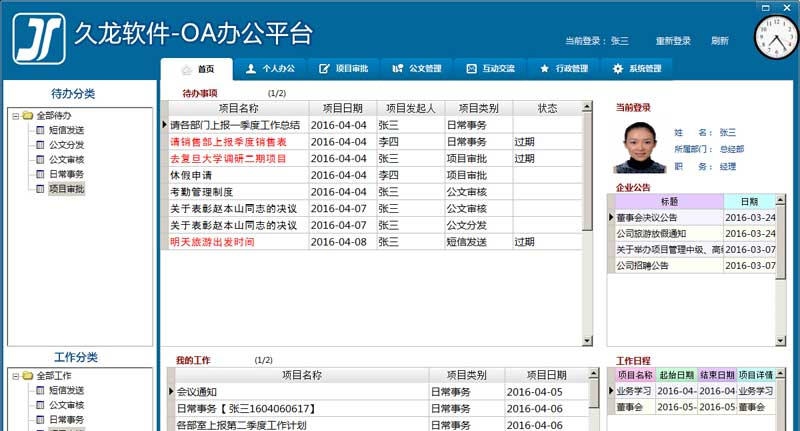Viewport: 800px width, 431px height.
Task: Collapse the 全部工作 tree node
Action: point(15,376)
